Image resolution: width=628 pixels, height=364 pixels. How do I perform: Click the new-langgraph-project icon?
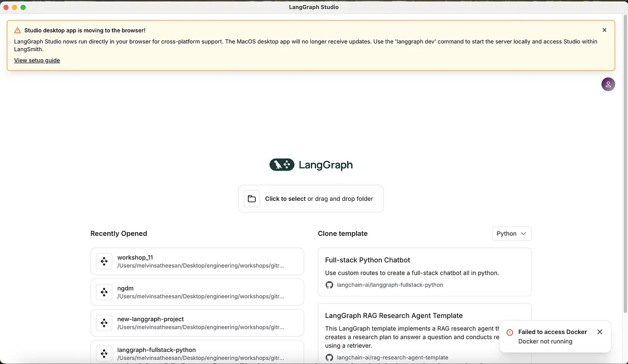[104, 322]
